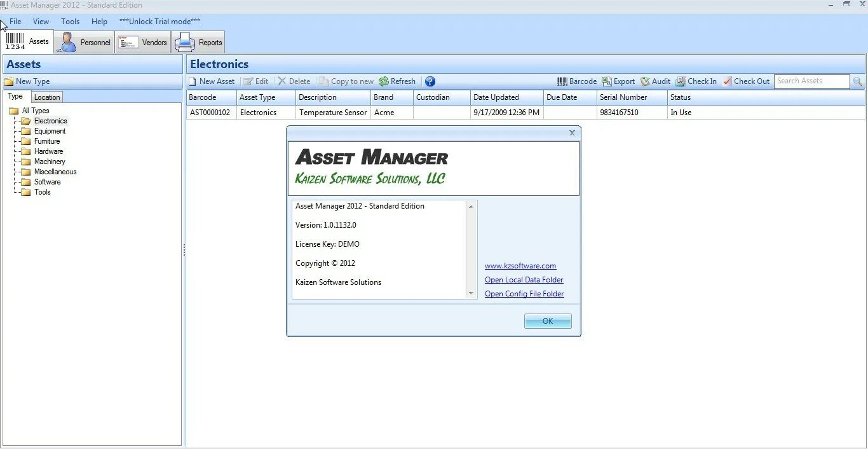Click the Temperature Sensor description cell
Viewport: 868px width, 449px height.
coord(334,113)
